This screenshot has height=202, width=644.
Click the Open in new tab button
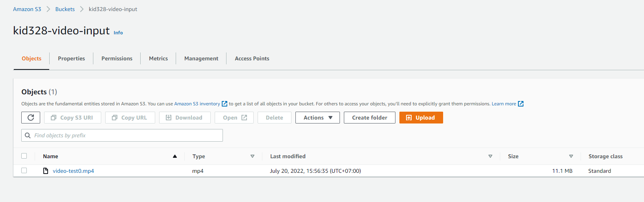pos(234,118)
